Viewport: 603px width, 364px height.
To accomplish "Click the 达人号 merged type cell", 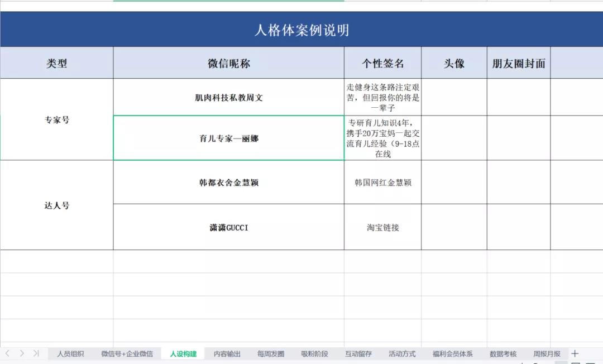I will (x=57, y=205).
